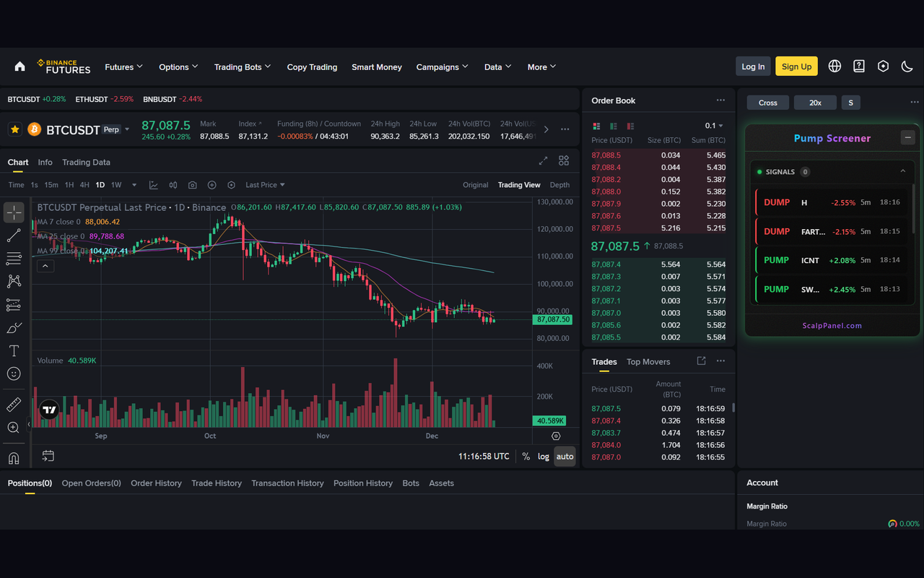Select the brush drawing tool
924x578 pixels.
(x=14, y=328)
